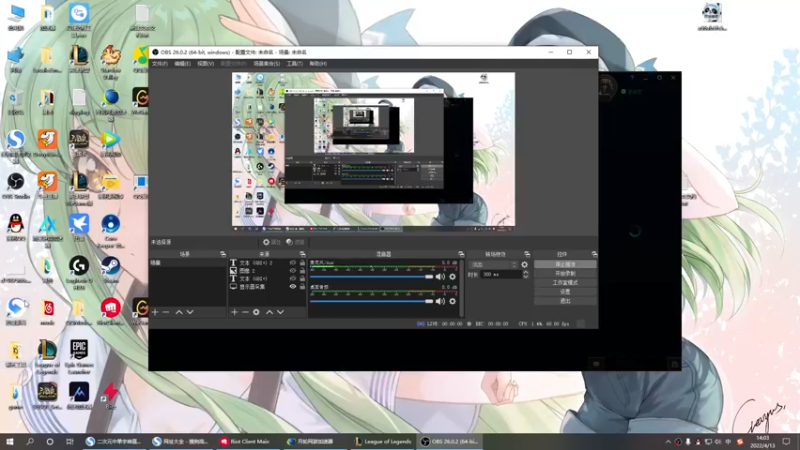Viewport: 800px width, 450px height.
Task: Open the OBS Studio desktop shortcut
Action: (x=16, y=185)
